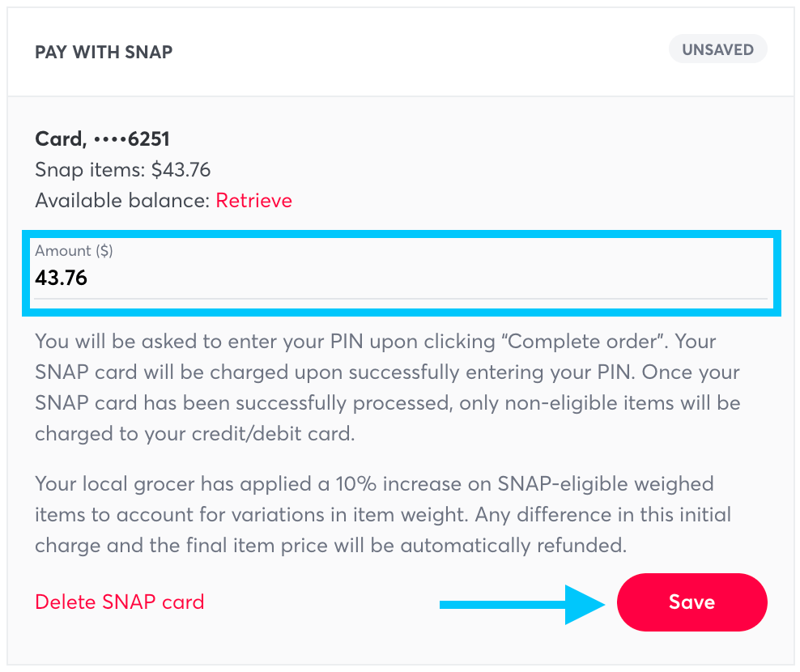Click the "SNAP card has been successfully processed" line

387,402
